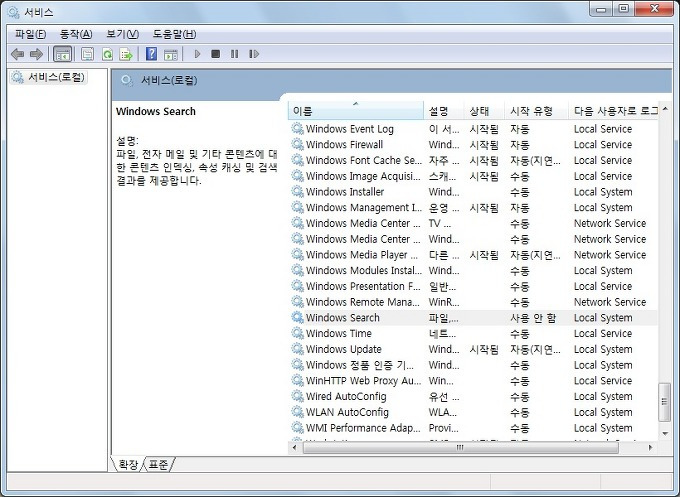Select the Windows Image Acquisition row
Image resolution: width=680 pixels, height=497 pixels.
(474, 176)
